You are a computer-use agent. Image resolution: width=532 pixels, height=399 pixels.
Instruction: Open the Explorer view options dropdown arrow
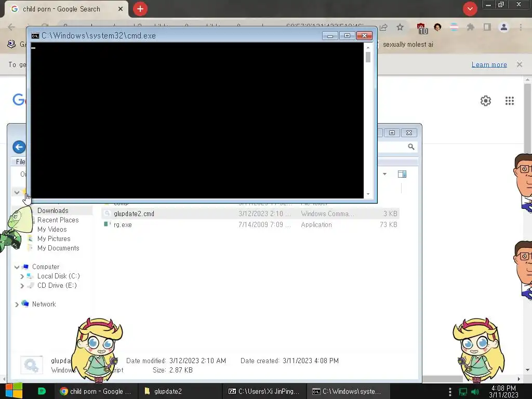pyautogui.click(x=385, y=174)
